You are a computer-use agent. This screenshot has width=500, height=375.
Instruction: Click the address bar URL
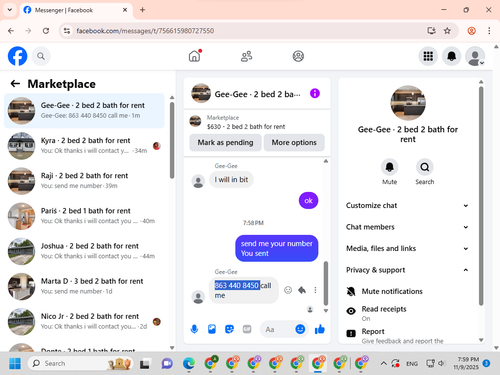(145, 31)
